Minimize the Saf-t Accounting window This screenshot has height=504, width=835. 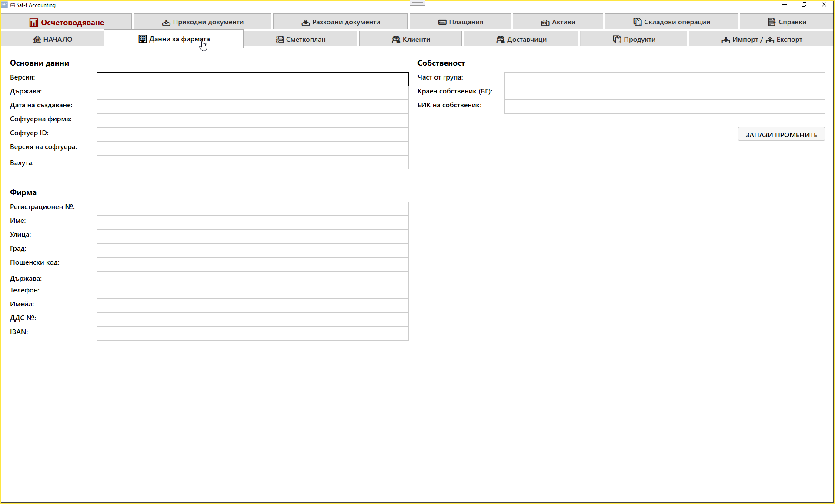coord(785,5)
